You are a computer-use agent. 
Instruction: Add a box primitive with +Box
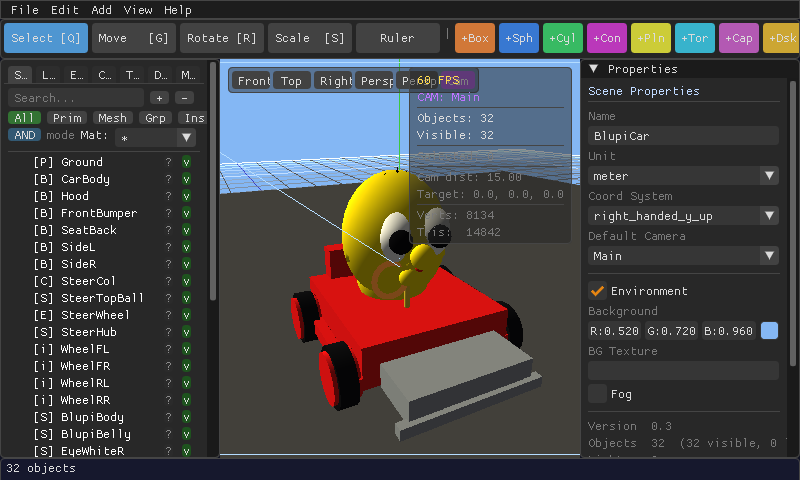click(x=474, y=38)
